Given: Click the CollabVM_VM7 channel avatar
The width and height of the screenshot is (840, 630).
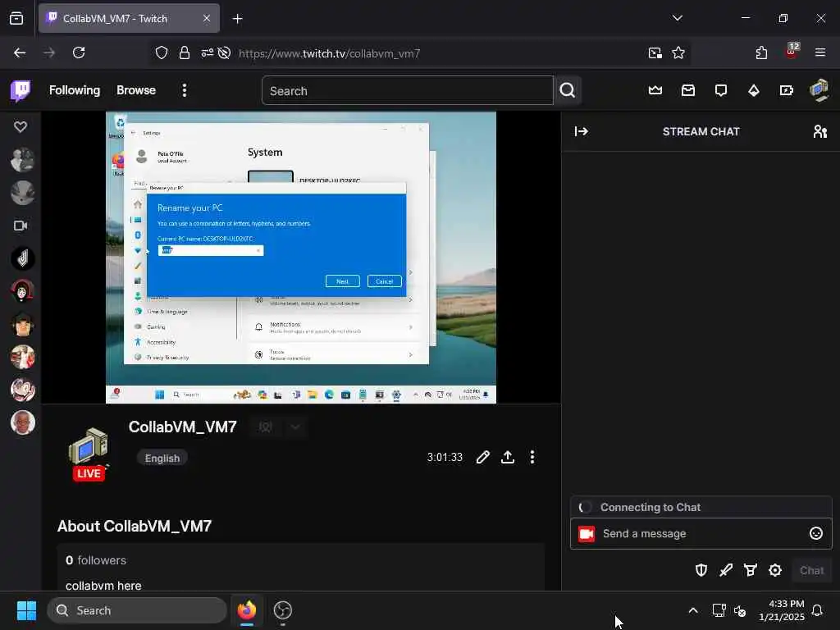Looking at the screenshot, I should [89, 449].
